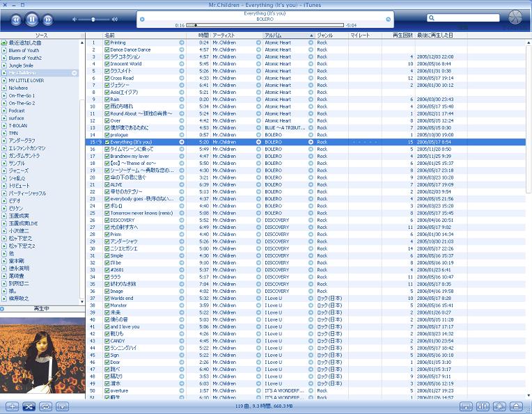Click the browse disc icon top right
The width and height of the screenshot is (532, 414).
[515, 17]
